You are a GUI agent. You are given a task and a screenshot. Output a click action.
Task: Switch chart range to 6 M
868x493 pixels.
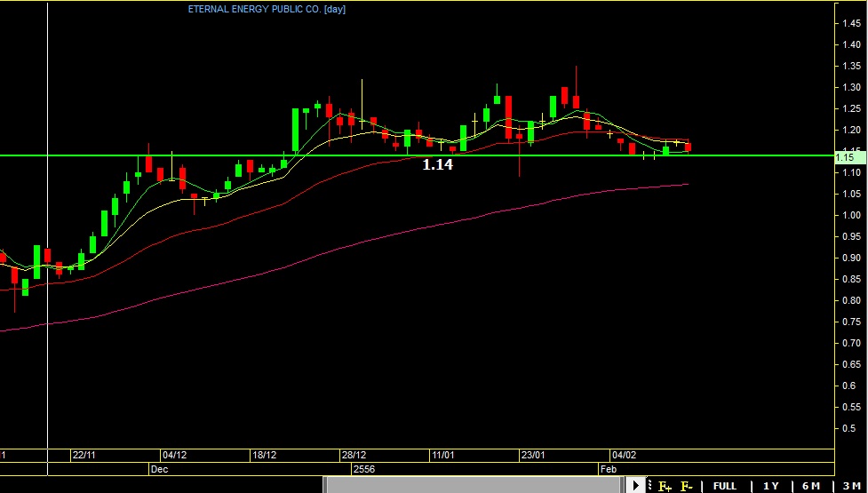pyautogui.click(x=811, y=487)
